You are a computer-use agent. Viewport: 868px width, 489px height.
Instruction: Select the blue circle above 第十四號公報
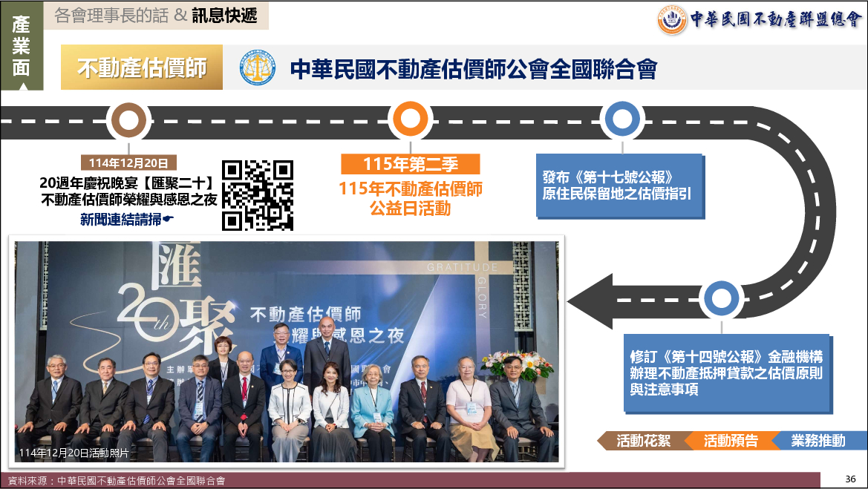tap(720, 299)
